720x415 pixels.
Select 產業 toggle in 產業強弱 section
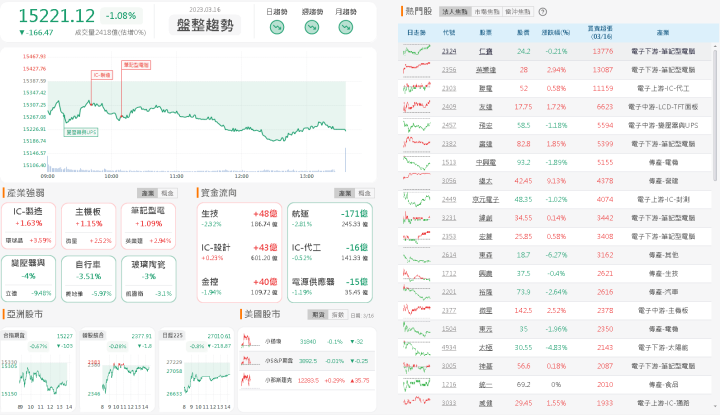[x=147, y=193]
